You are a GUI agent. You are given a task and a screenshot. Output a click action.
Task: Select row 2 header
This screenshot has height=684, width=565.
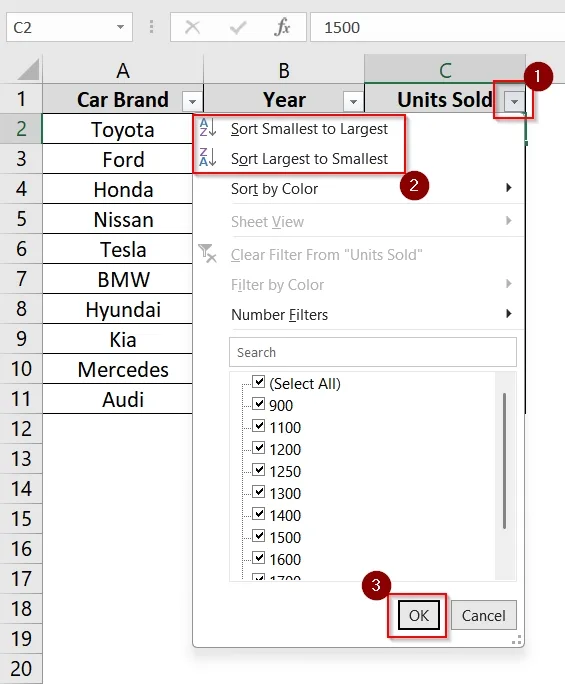click(21, 129)
